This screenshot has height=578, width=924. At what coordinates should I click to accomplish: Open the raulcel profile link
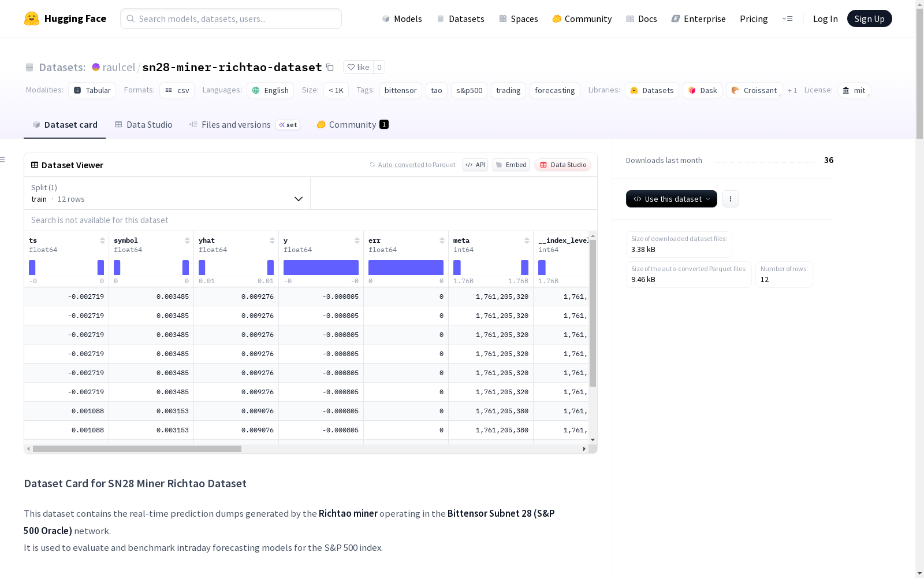pos(119,67)
